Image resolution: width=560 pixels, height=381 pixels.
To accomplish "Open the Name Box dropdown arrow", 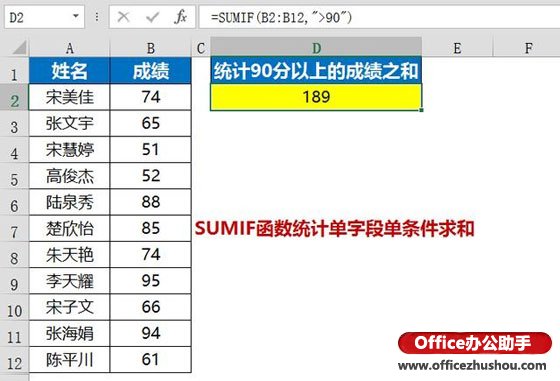I will (x=75, y=16).
